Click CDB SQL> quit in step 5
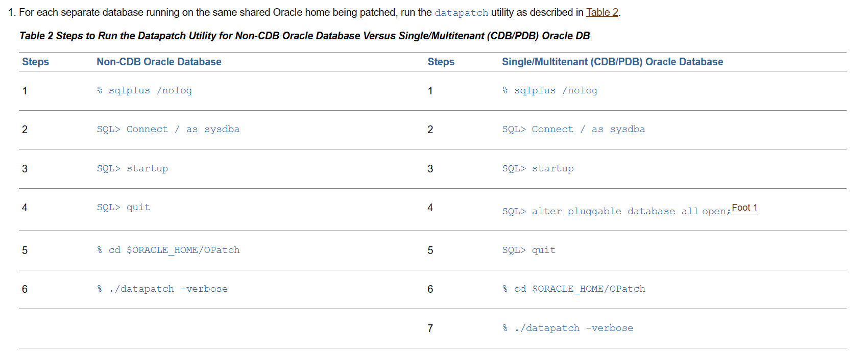The image size is (868, 356). 528,250
